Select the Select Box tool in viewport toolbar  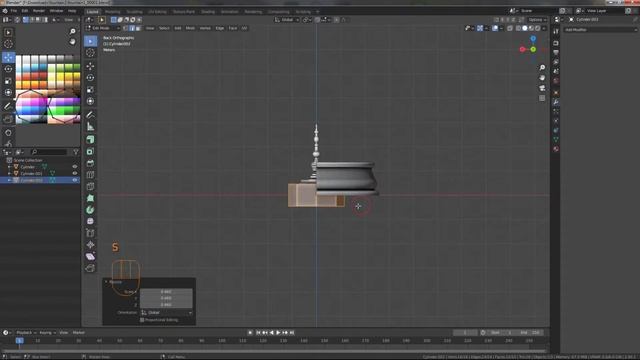coord(91,41)
